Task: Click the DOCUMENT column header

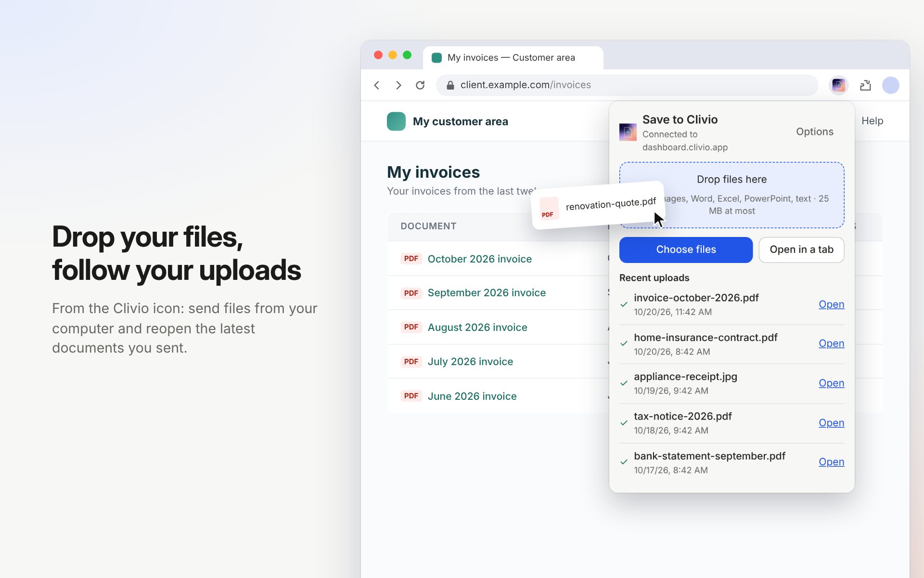Action: (428, 226)
